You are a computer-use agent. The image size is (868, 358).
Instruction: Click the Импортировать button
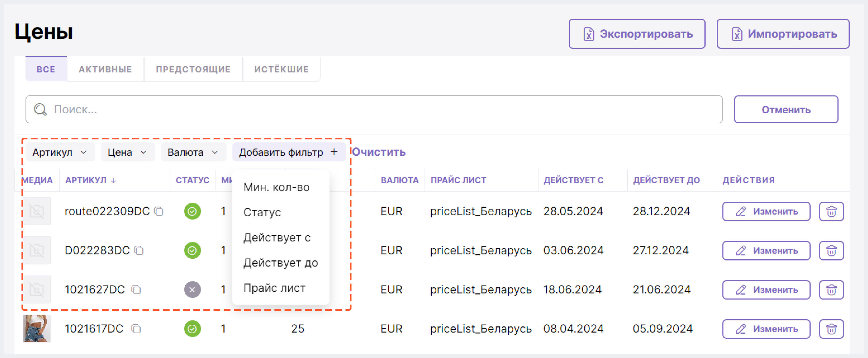point(783,34)
